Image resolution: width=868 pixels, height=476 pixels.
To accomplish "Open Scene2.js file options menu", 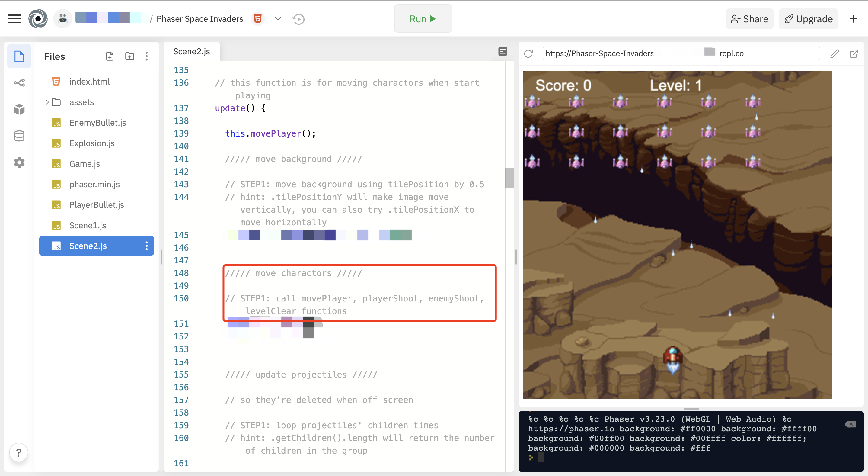I will click(147, 246).
